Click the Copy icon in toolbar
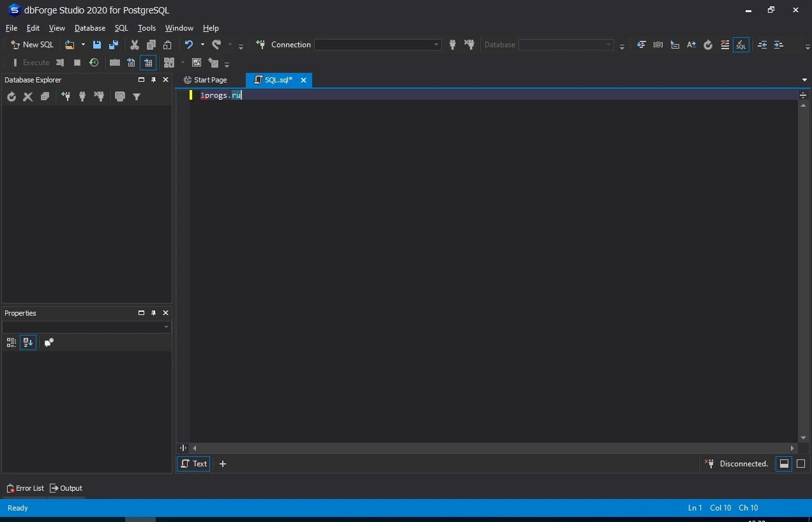812x522 pixels. click(x=151, y=45)
